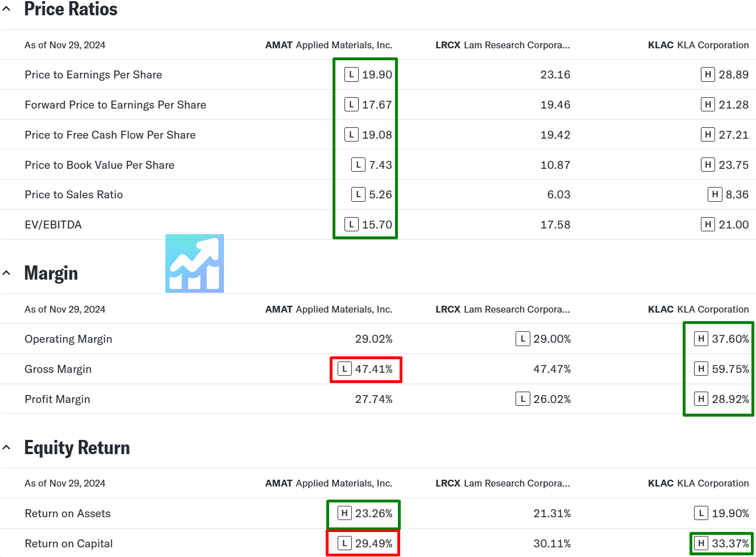
Task: Select Price to Free Cash Flow Per Share label
Action: 110,135
